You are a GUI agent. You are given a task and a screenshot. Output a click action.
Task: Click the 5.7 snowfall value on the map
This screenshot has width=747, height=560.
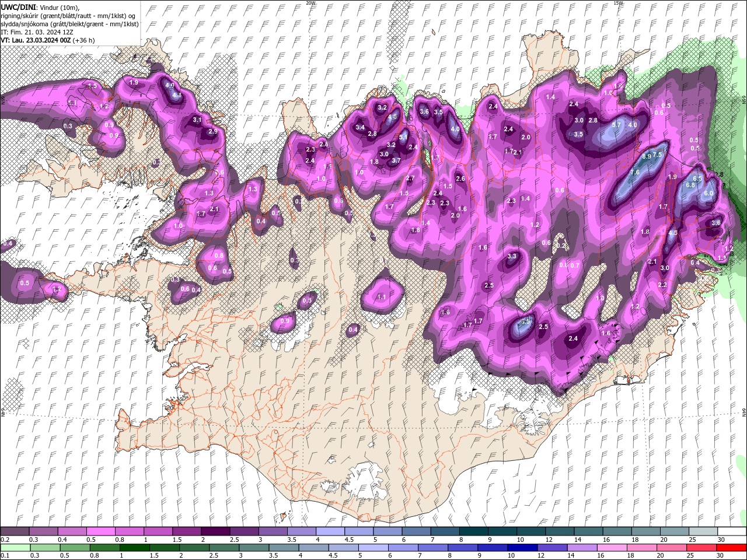pyautogui.click(x=616, y=125)
